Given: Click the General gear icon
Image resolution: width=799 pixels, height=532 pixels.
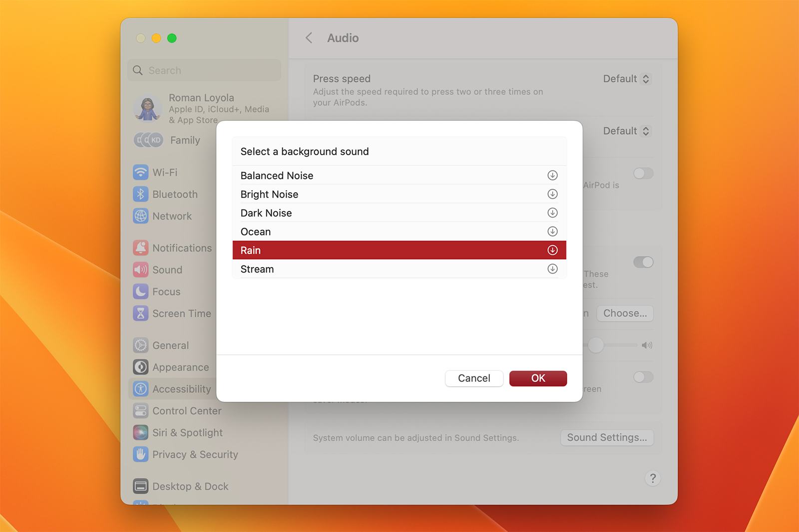Looking at the screenshot, I should point(141,345).
